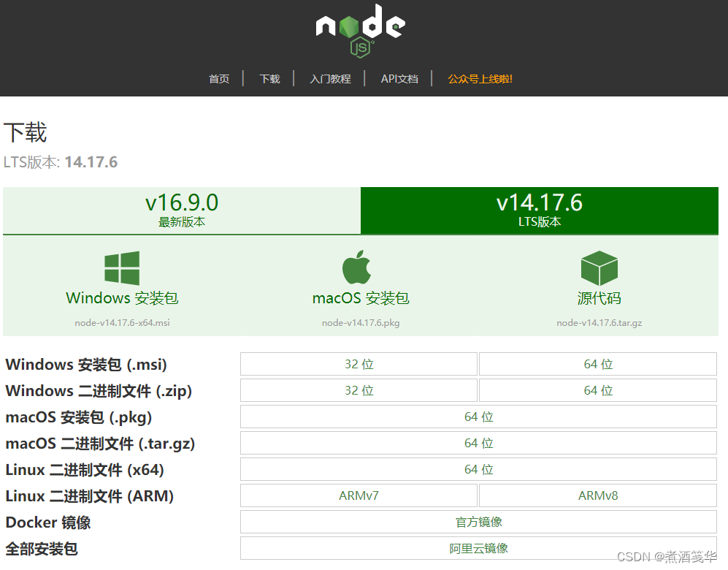
Task: Switch to the v14.17.6 LTS版本 tab
Action: pyautogui.click(x=540, y=210)
